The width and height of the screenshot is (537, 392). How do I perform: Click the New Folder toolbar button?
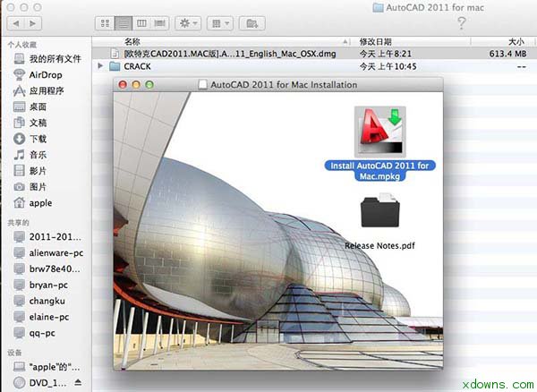[x=251, y=23]
